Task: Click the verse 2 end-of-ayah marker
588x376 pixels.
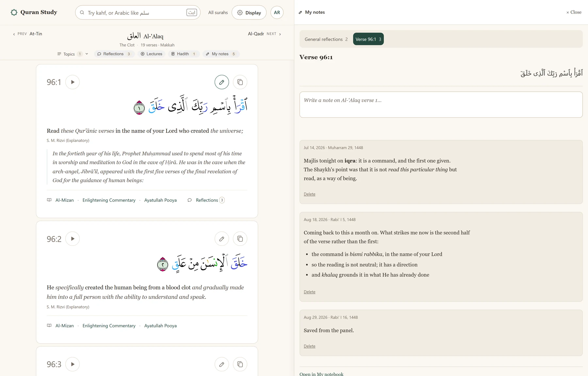Action: coord(162,265)
